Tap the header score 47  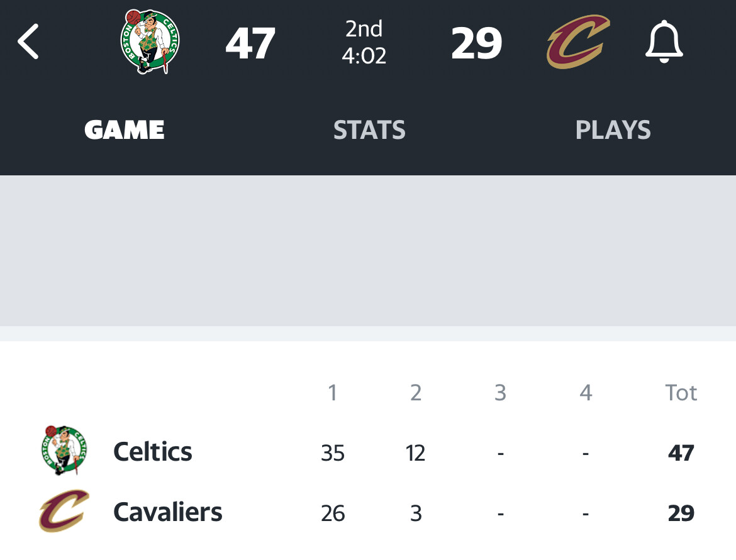[250, 44]
